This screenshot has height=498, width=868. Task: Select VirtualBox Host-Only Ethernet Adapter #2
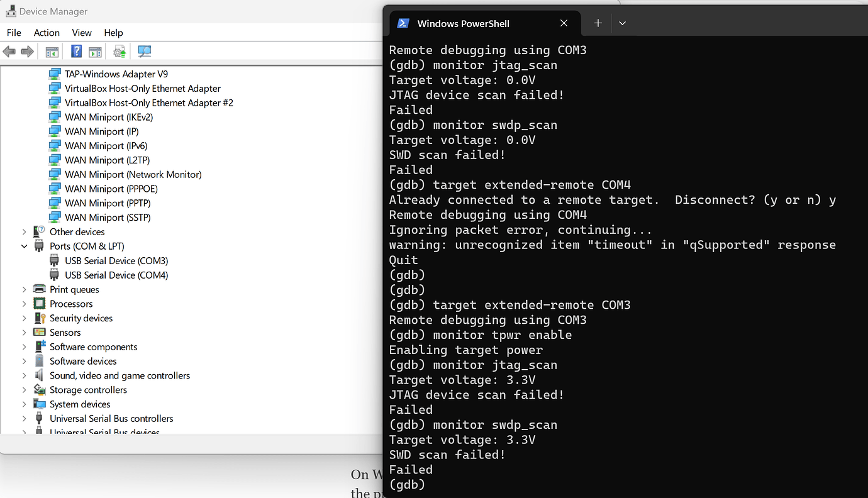point(148,103)
